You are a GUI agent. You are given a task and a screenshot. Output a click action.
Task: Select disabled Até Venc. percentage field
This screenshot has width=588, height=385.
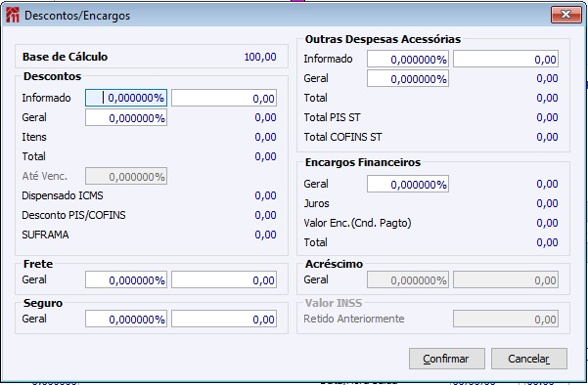pyautogui.click(x=126, y=176)
